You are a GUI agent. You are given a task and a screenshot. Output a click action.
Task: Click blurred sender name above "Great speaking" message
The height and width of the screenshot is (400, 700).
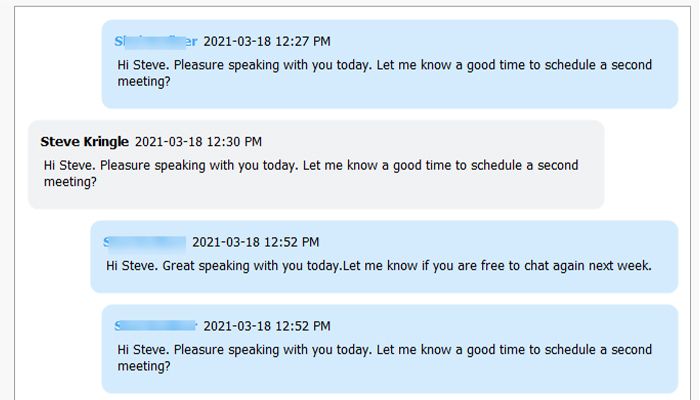pyautogui.click(x=145, y=242)
